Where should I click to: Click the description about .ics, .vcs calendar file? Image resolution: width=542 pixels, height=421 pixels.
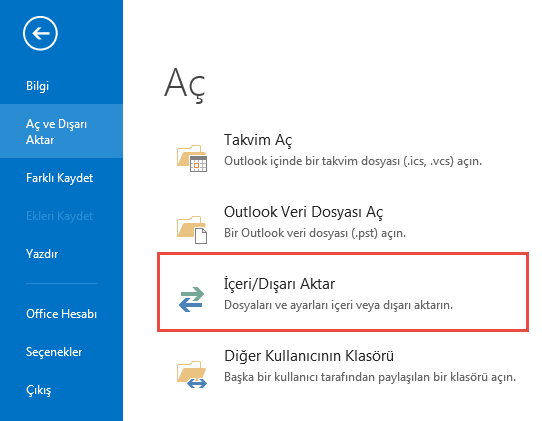[353, 161]
